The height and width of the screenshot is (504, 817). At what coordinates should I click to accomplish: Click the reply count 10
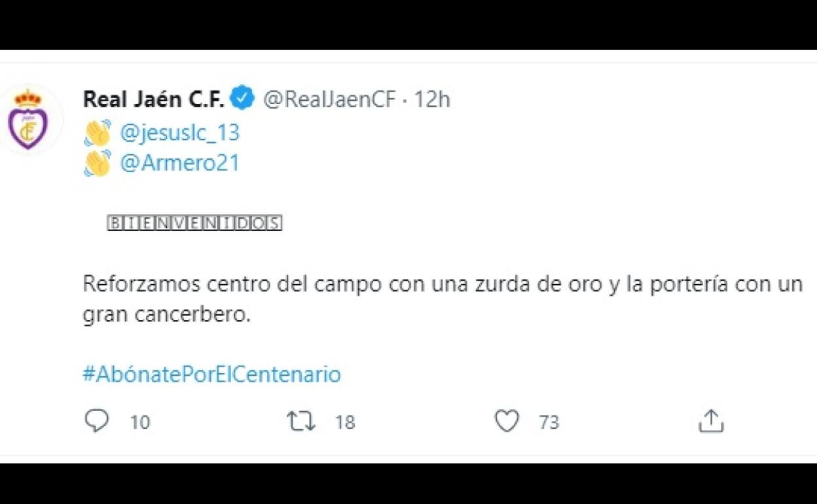[139, 422]
